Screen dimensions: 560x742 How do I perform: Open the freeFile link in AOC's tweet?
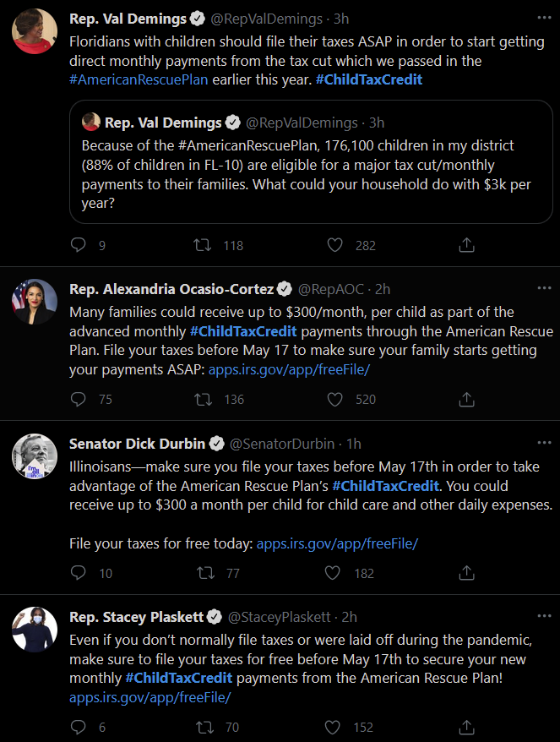pos(289,369)
